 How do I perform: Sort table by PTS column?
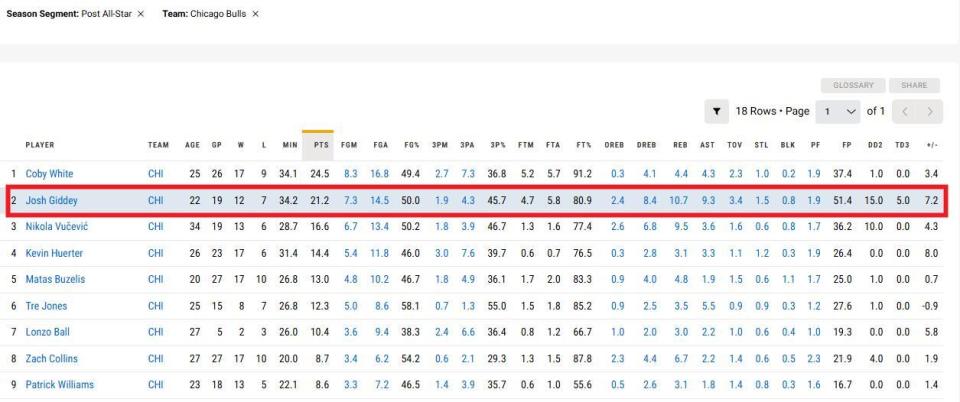[x=320, y=145]
